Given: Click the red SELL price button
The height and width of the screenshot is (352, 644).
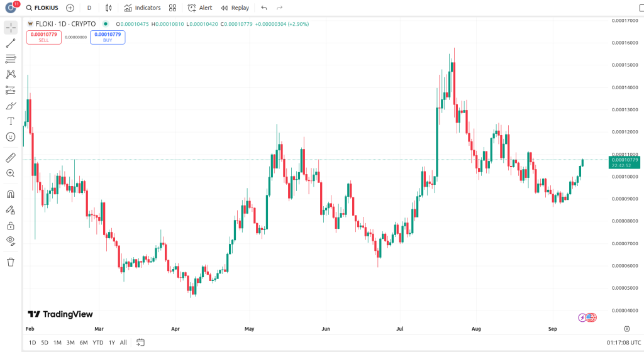Looking at the screenshot, I should click(44, 37).
